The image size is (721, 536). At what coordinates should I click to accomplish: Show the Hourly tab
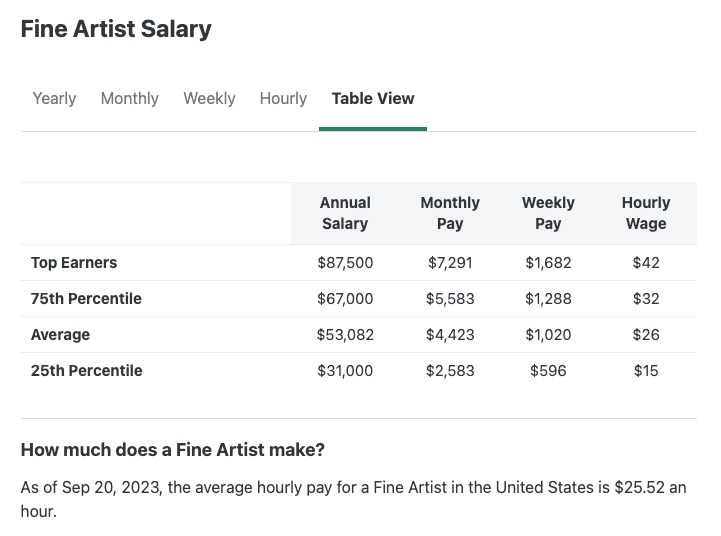click(283, 98)
